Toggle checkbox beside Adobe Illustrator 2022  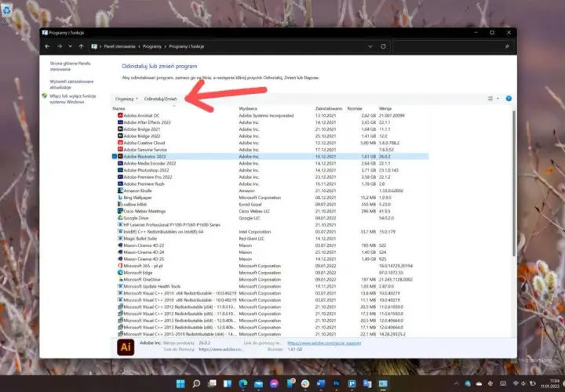tap(115, 157)
